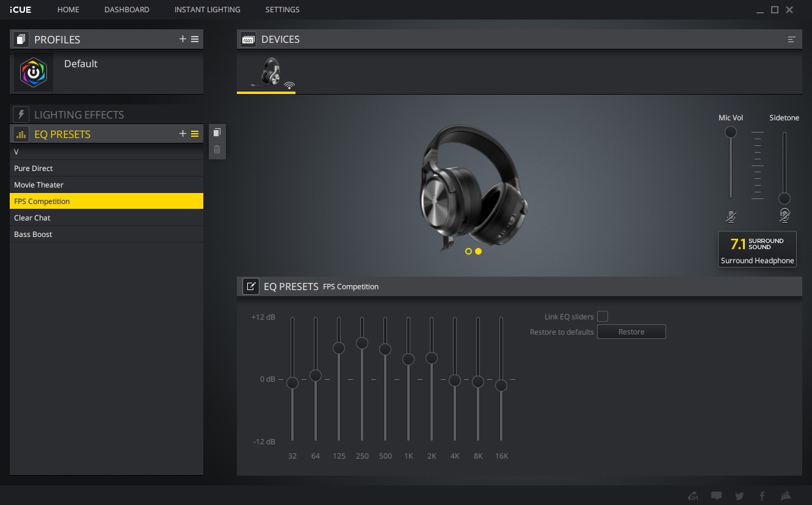Click the 500 Hz EQ slider knob
Image resolution: width=812 pixels, height=505 pixels.
coord(385,349)
